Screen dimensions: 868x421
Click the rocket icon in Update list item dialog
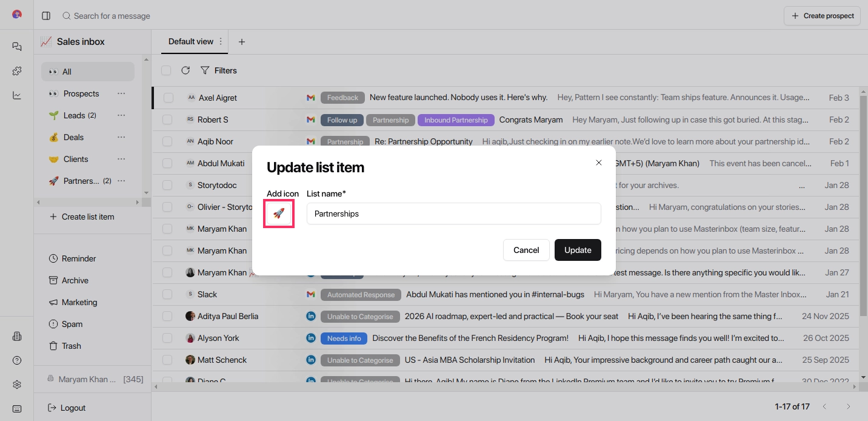coord(278,214)
